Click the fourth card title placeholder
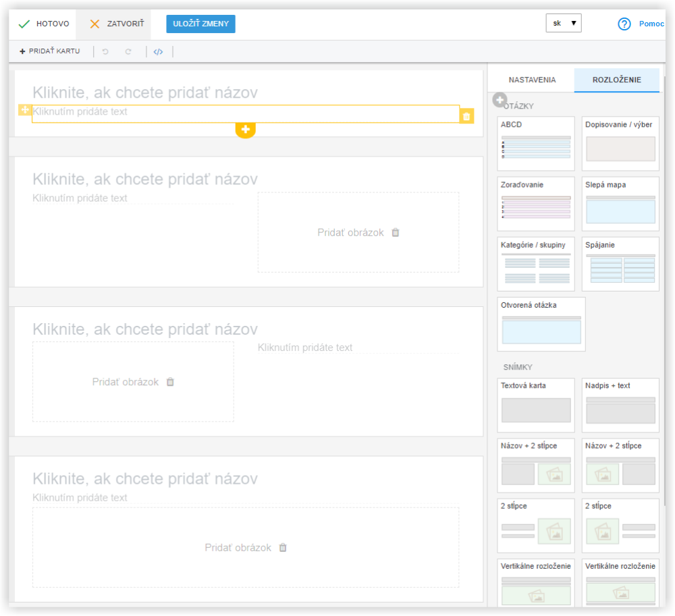The image size is (675, 616). (145, 478)
